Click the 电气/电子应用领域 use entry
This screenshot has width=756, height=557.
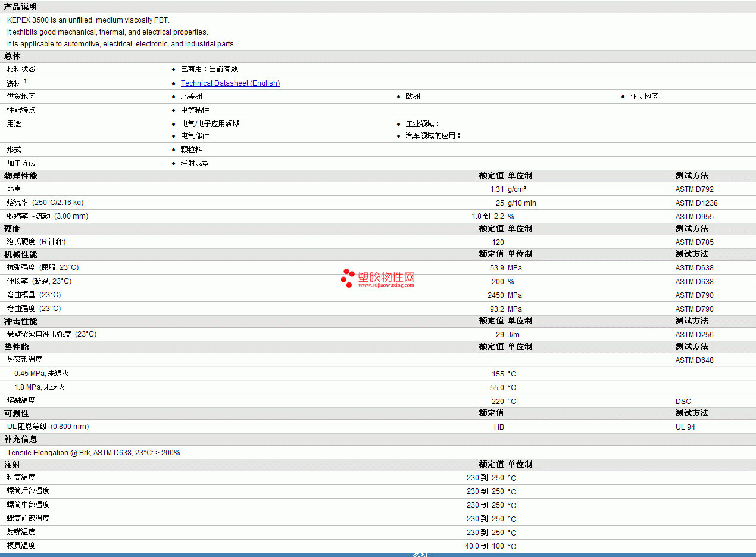[210, 124]
